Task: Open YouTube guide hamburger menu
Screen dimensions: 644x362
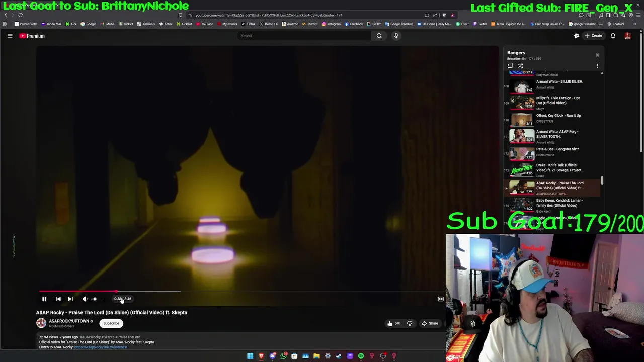Action: pos(10,36)
